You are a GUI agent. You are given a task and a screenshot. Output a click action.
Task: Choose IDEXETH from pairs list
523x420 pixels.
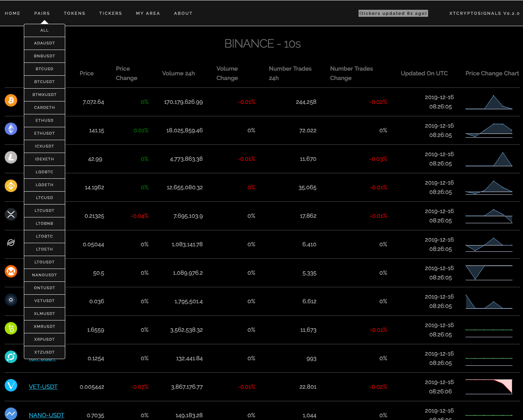[x=45, y=159]
